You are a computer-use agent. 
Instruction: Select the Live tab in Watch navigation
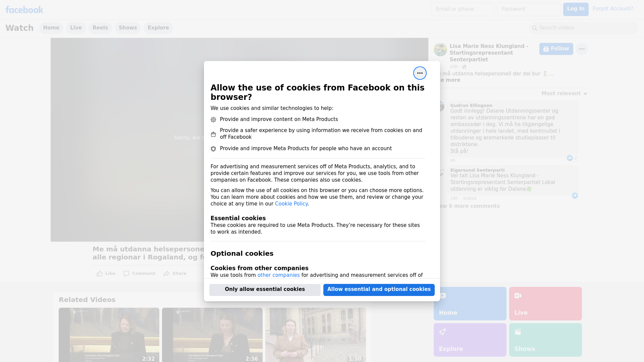click(76, 28)
